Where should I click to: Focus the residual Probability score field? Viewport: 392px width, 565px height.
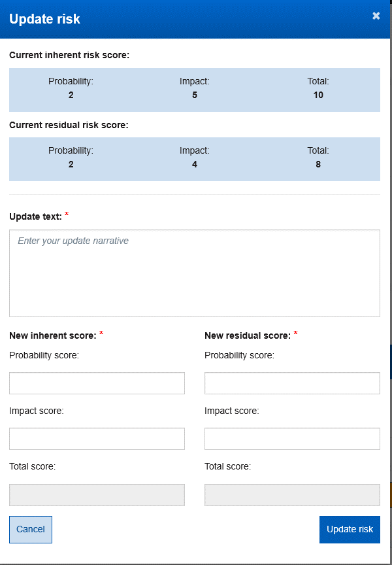coord(292,383)
